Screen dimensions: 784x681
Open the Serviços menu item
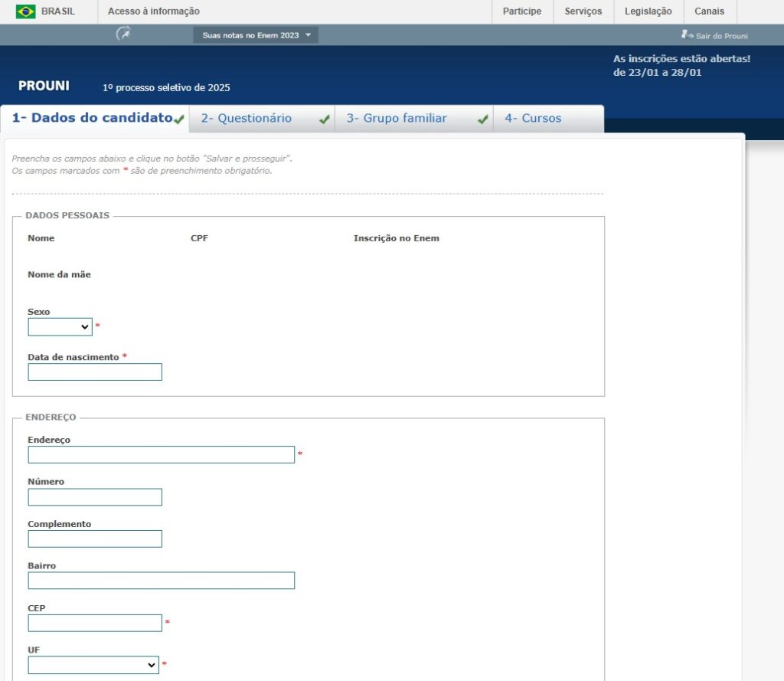point(583,11)
